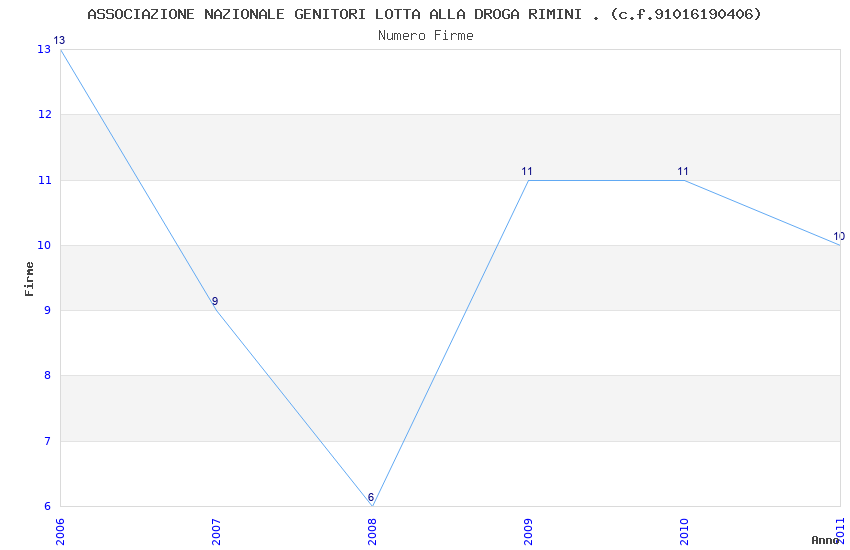Click the "Numero Firme" subtitle

pos(425,35)
